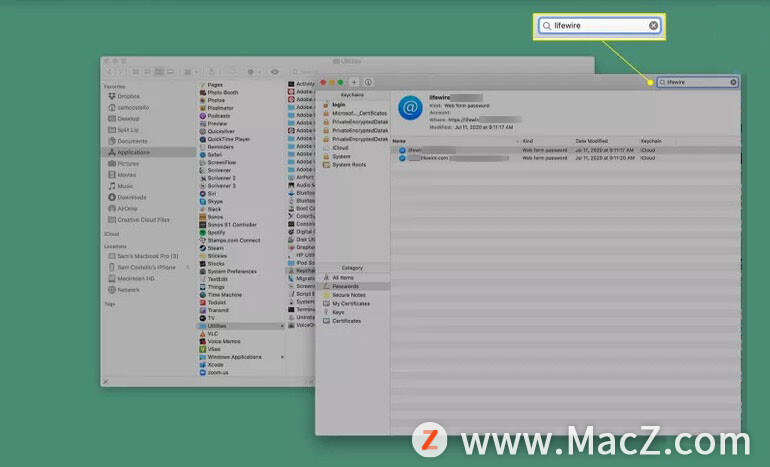Open Finder's group-by dropdown
The image size is (770, 467).
pos(191,72)
